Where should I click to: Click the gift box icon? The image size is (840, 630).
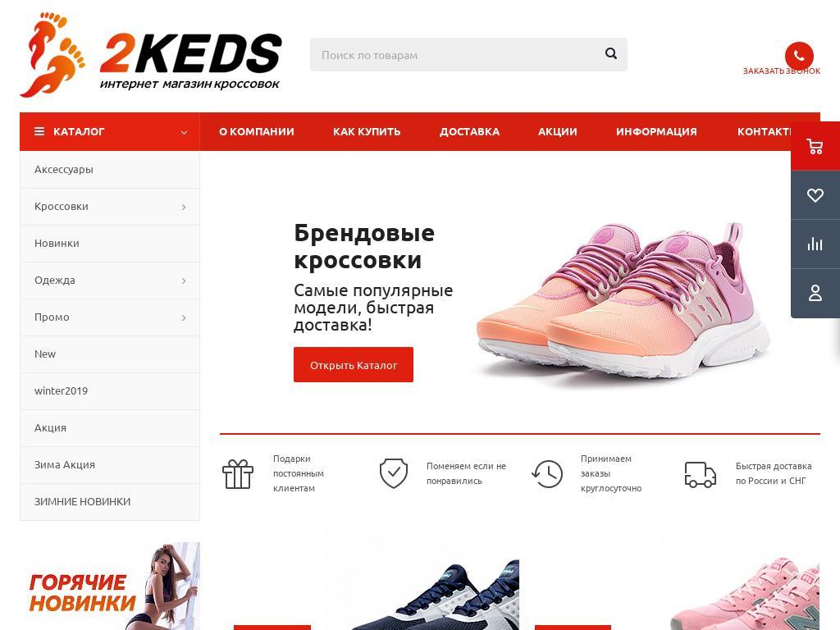237,474
